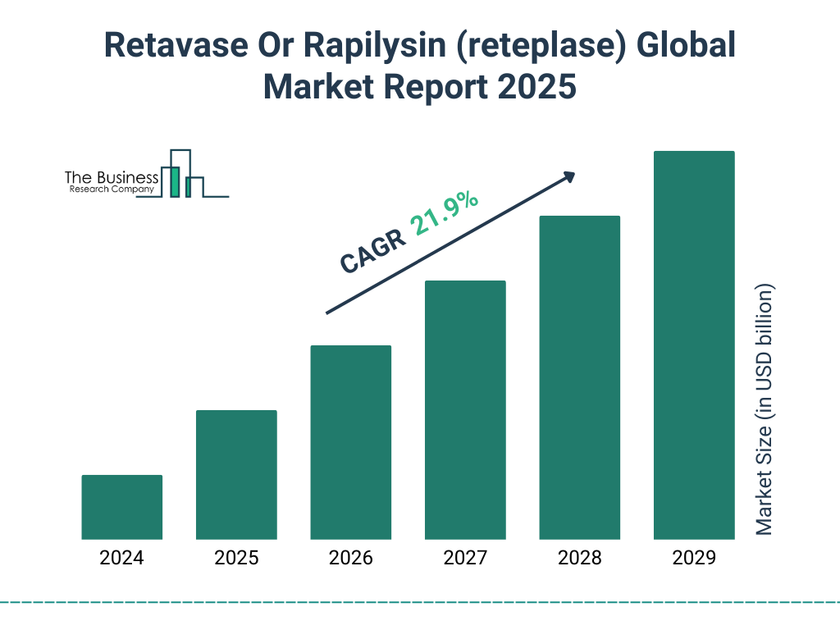Screen dimensions: 840x630
Task: Click the 2025 axis label
Action: [236, 558]
